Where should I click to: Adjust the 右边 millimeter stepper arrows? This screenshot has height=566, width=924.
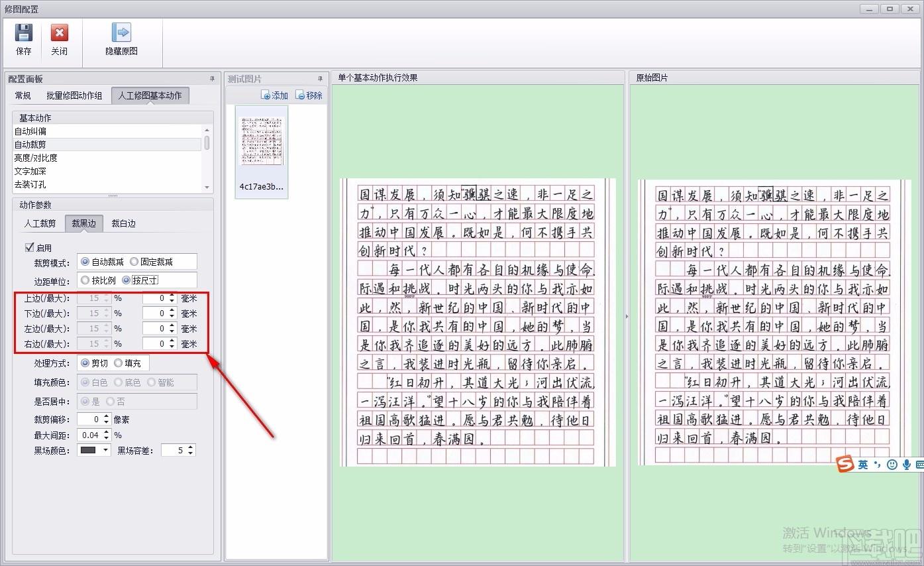click(172, 344)
